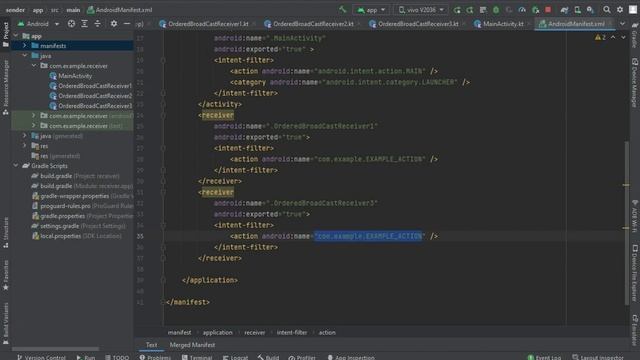Click the Apply Code Changes list icon
The width and height of the screenshot is (640, 360).
coord(483,10)
